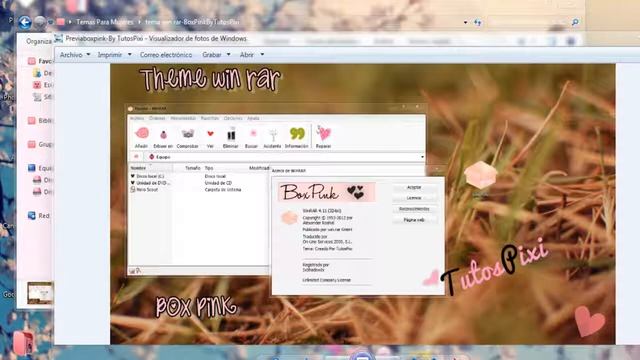The image size is (640, 360).
Task: Click the pink folder icon on desktop
Action: coord(23,342)
